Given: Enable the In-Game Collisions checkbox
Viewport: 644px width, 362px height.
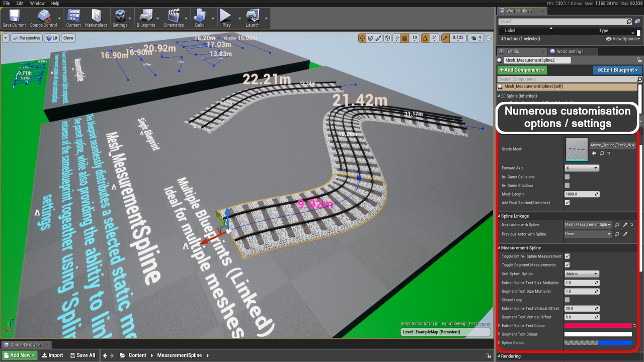Looking at the screenshot, I should click(567, 177).
